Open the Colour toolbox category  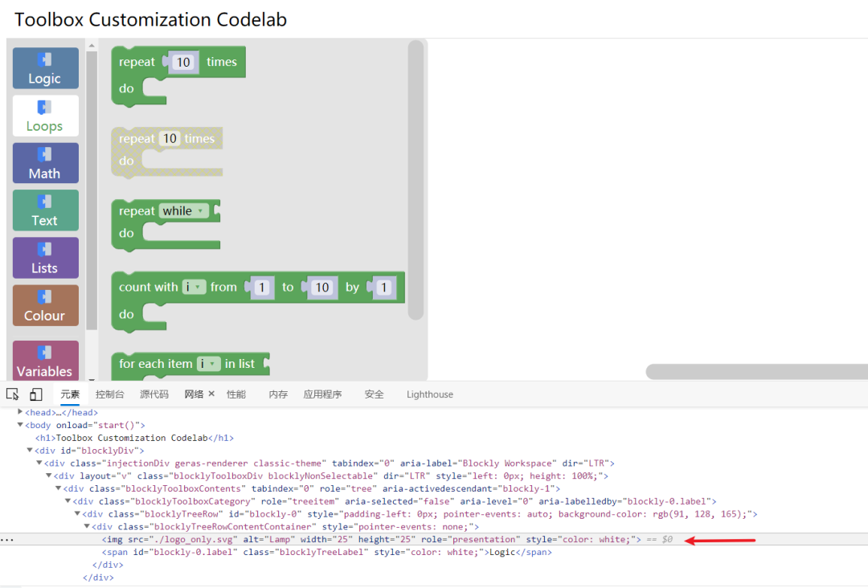45,305
